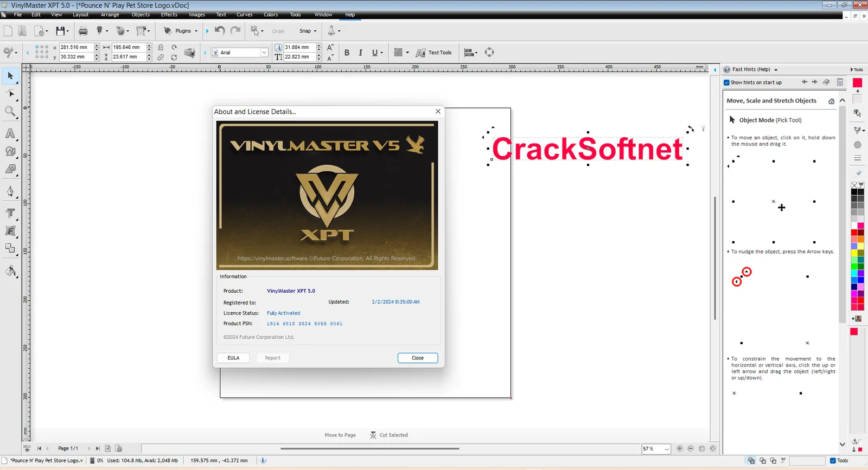Click the Report button
This screenshot has height=470, width=868.
(272, 358)
